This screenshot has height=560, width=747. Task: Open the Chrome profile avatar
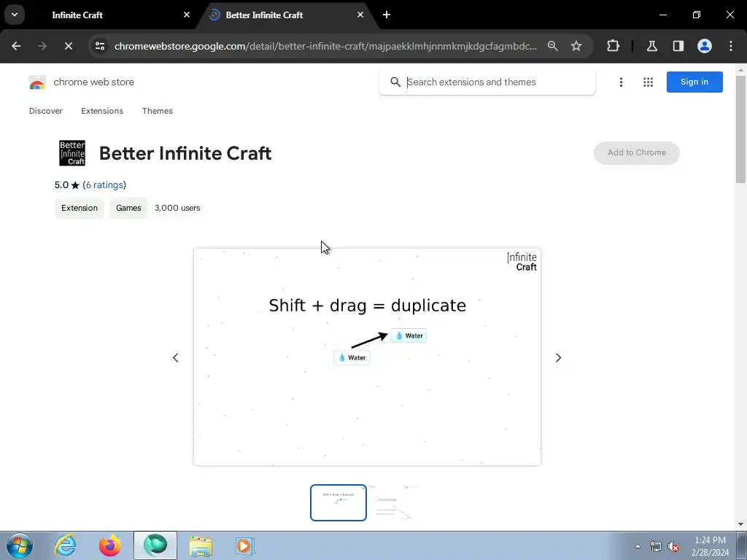coord(705,46)
